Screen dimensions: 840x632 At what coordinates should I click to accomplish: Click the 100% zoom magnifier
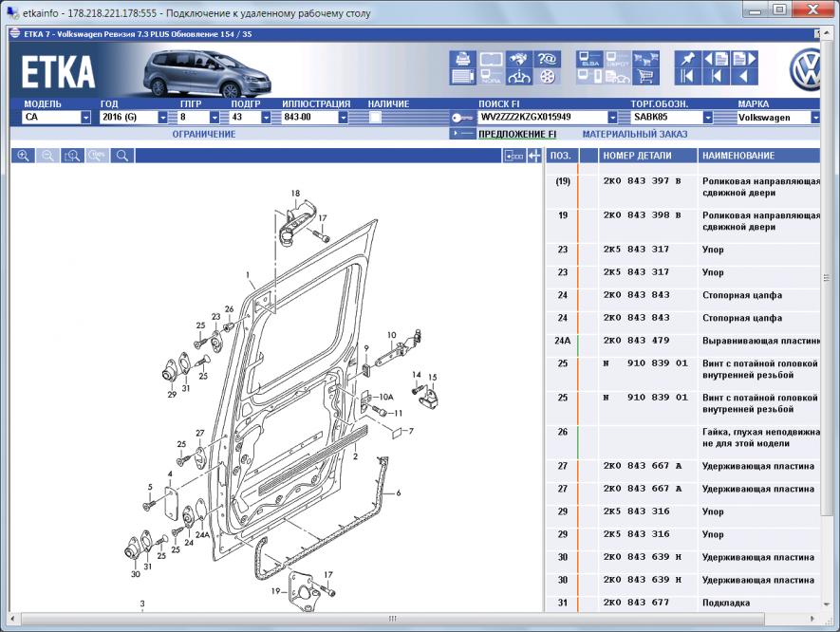98,156
